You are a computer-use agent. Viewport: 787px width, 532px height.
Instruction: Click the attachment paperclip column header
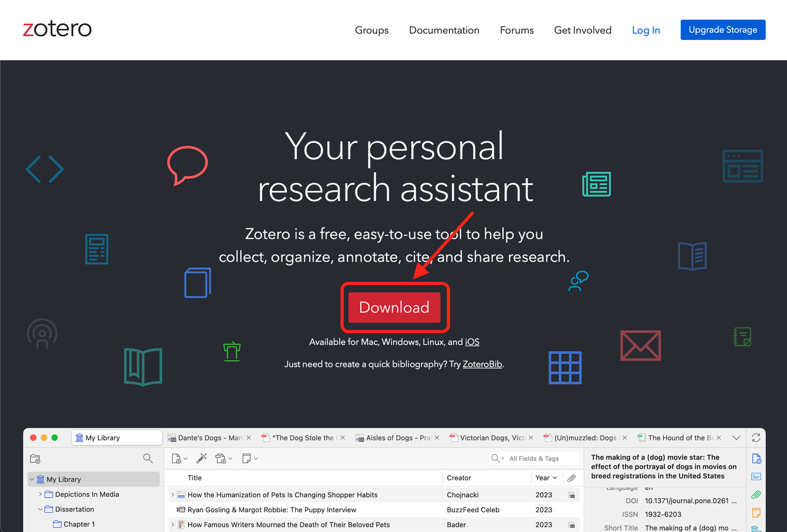pyautogui.click(x=571, y=477)
